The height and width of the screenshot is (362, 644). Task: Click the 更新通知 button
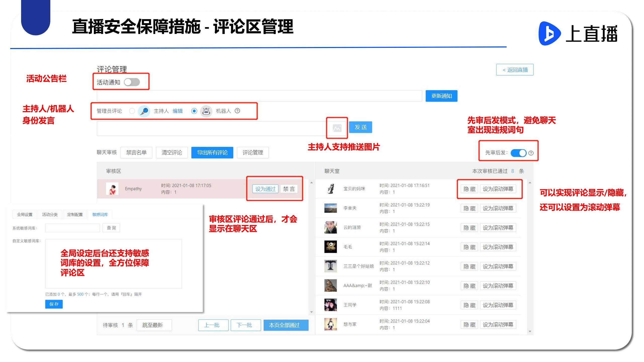(441, 96)
